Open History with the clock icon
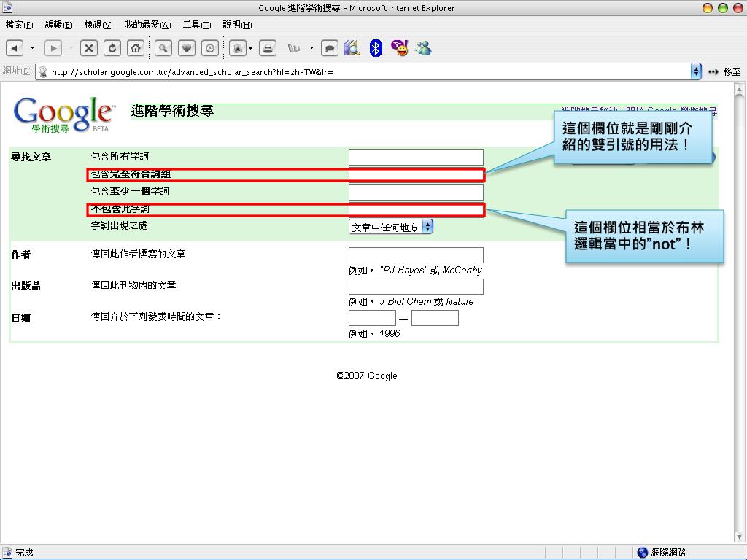The image size is (747, 560). [x=210, y=48]
